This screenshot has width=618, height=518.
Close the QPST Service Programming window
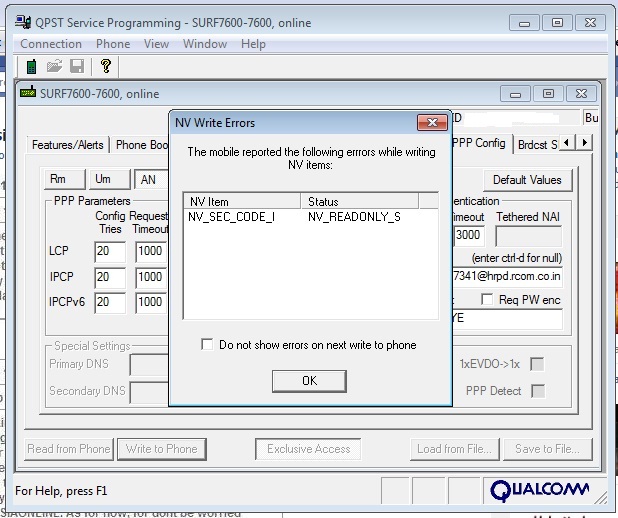coord(590,22)
